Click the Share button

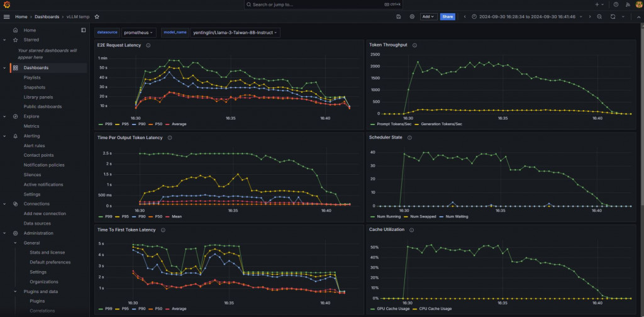[x=448, y=17]
